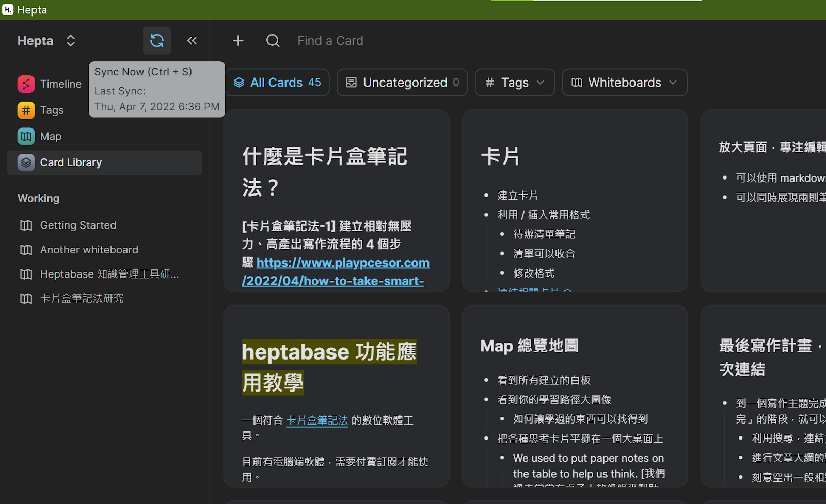Select the Map label in sidebar
Screen dimensions: 826x504
pos(51,136)
